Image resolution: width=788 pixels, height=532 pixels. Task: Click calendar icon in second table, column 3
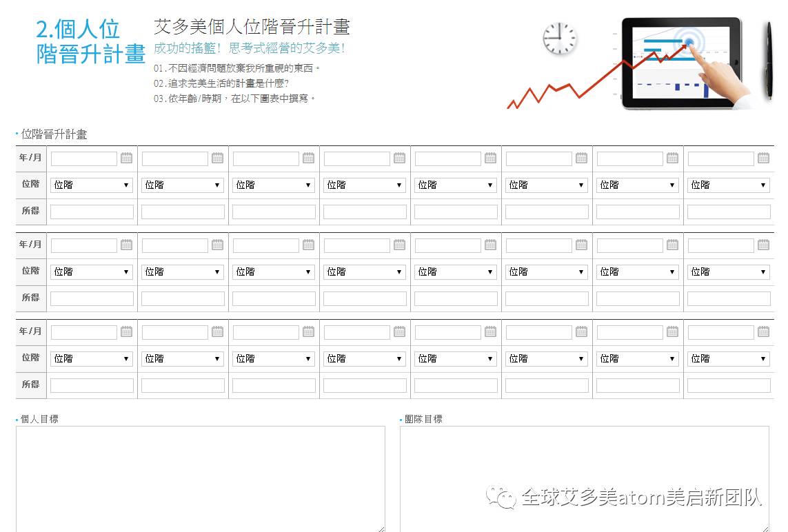(x=309, y=245)
